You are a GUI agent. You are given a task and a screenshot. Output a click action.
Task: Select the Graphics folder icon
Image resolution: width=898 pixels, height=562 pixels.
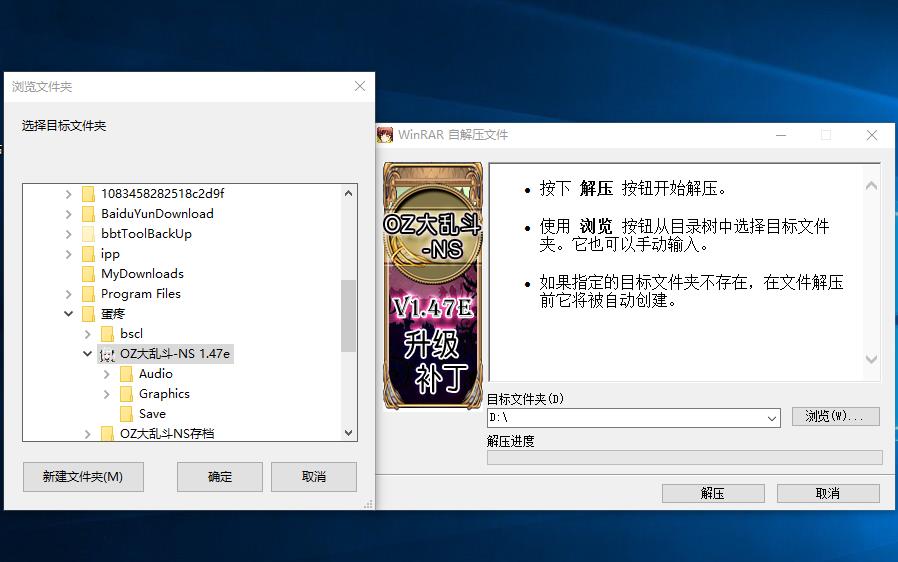coord(126,394)
